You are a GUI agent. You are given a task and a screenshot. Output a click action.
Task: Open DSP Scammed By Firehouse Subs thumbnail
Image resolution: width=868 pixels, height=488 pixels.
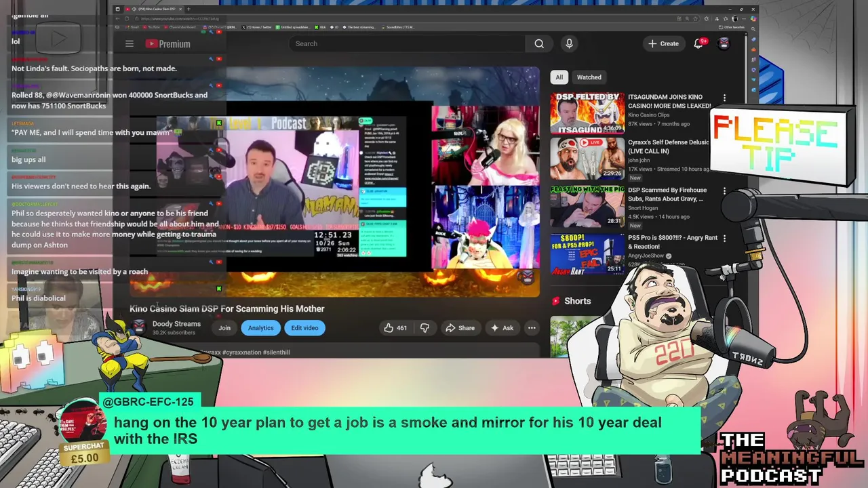[587, 206]
